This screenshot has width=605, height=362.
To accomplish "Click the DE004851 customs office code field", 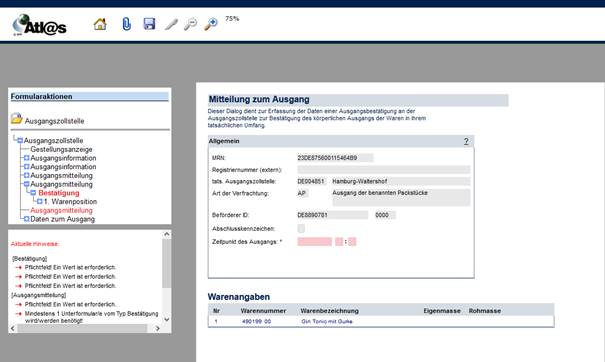I will pos(312,181).
